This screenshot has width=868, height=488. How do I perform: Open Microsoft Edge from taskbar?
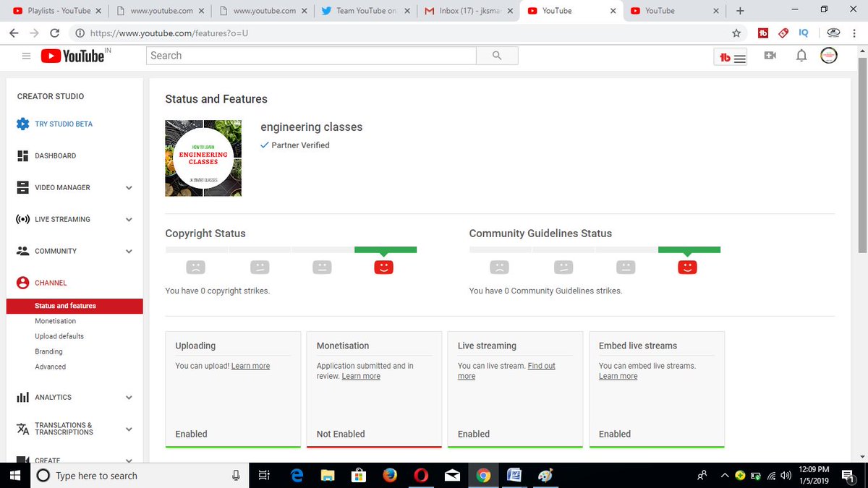[x=296, y=475]
